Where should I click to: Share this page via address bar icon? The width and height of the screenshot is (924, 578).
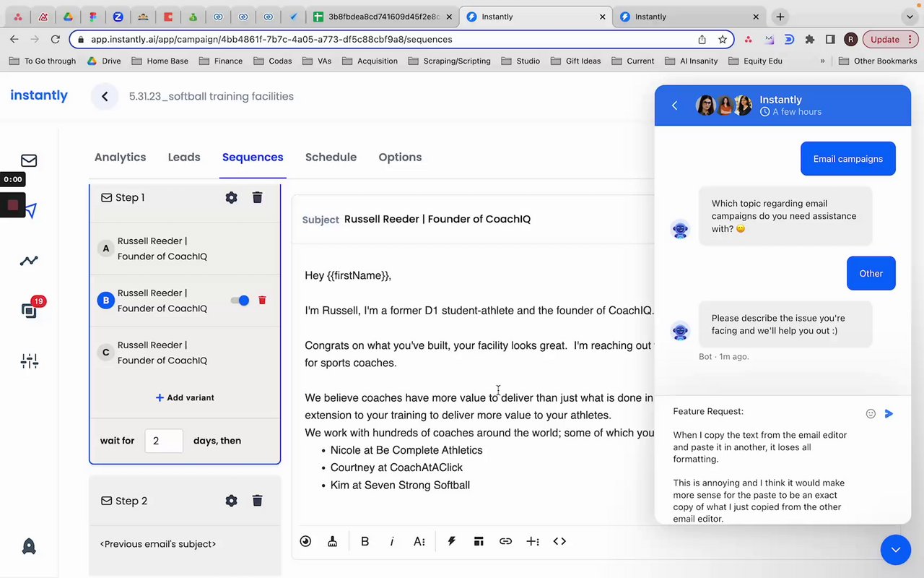702,39
